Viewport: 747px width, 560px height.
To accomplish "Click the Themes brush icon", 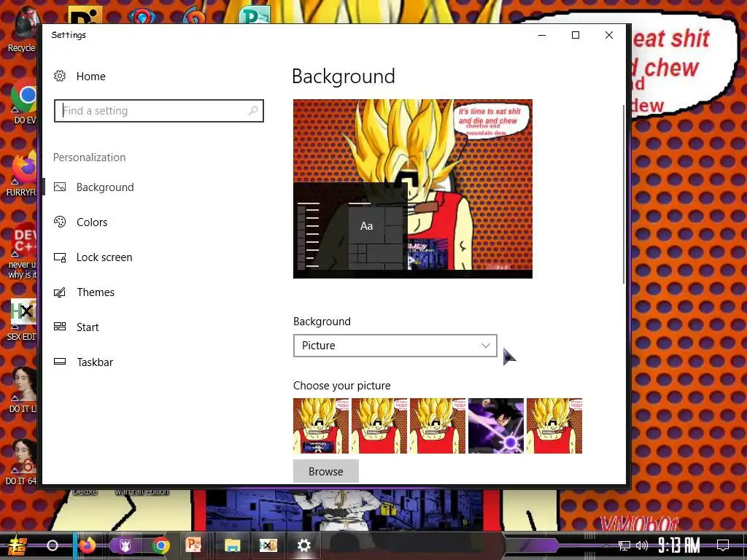I will 60,292.
